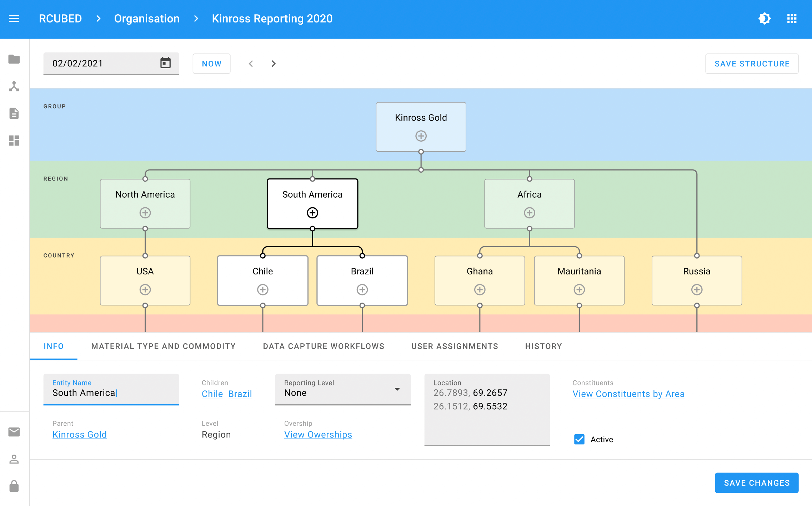Switch to the User Assignments tab
812x506 pixels.
tap(455, 346)
